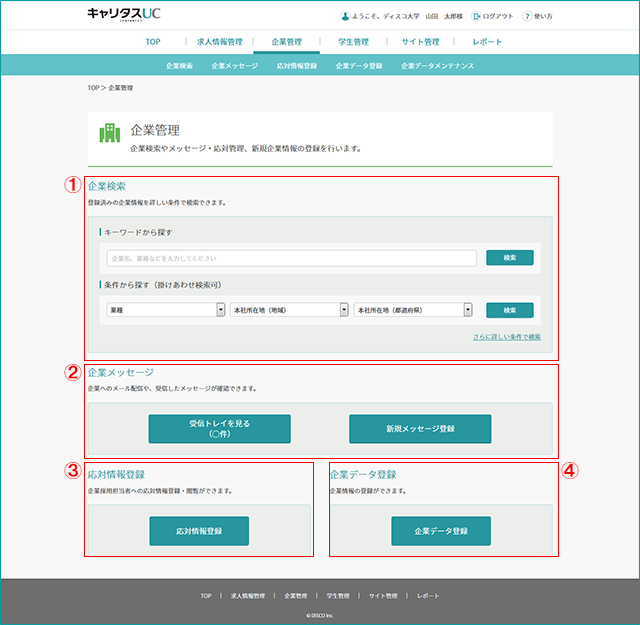
Task: Click the 検索 button beside keyword field
Action: (x=510, y=258)
